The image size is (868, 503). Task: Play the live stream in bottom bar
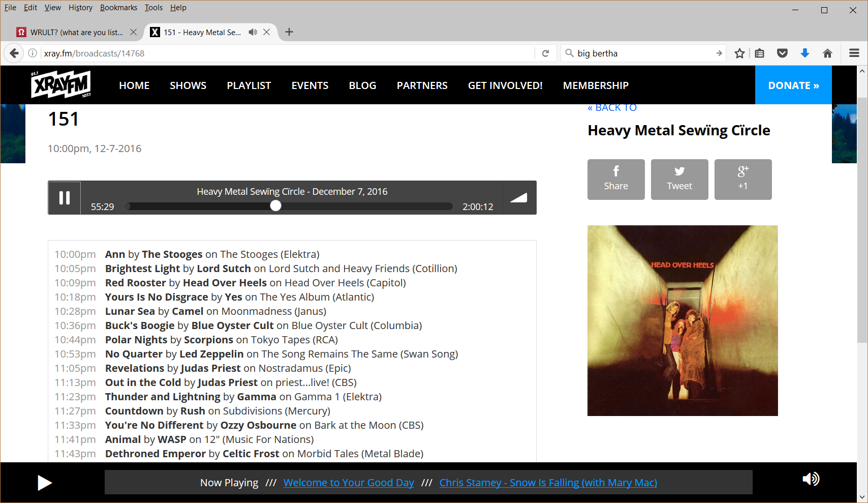pos(45,483)
